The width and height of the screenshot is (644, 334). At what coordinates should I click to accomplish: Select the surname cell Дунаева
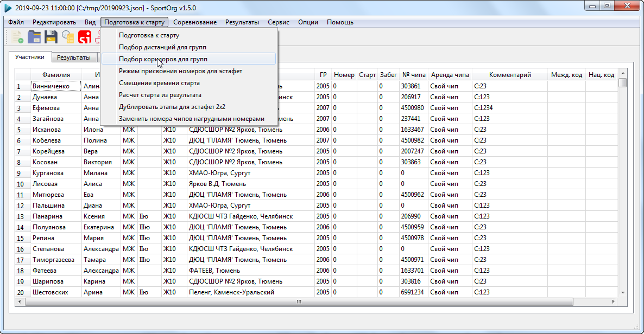tap(56, 97)
